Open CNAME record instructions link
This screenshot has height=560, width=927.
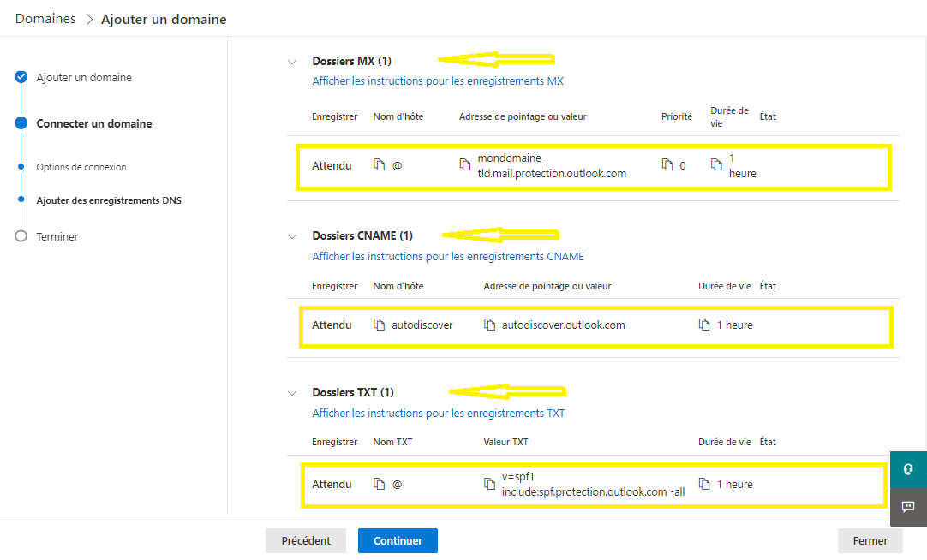pos(448,256)
